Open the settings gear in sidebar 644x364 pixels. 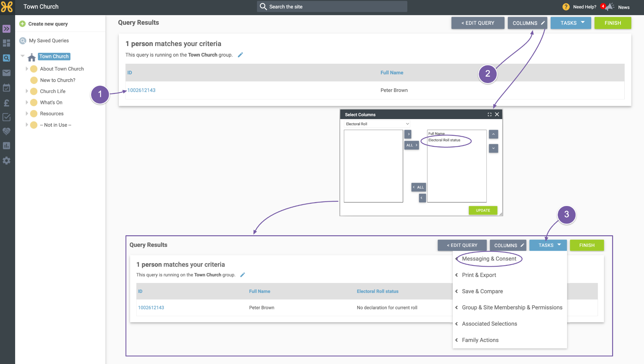(6, 161)
